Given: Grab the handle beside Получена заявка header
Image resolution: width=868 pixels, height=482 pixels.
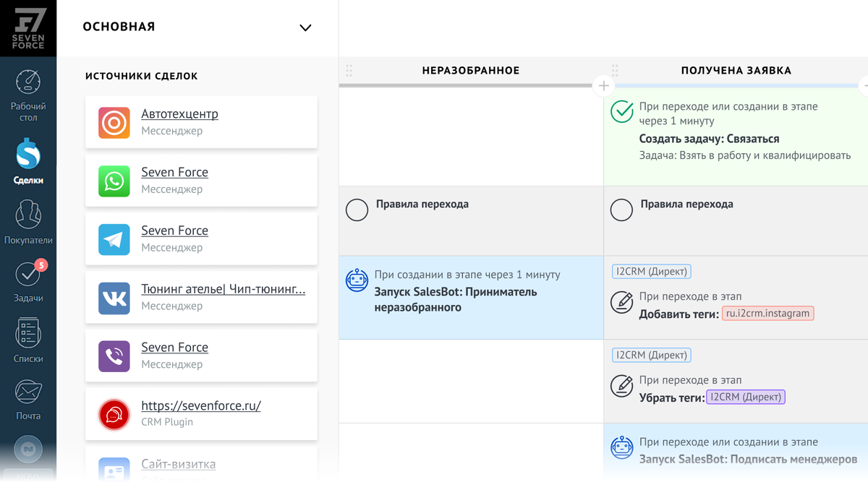Looking at the screenshot, I should point(615,71).
